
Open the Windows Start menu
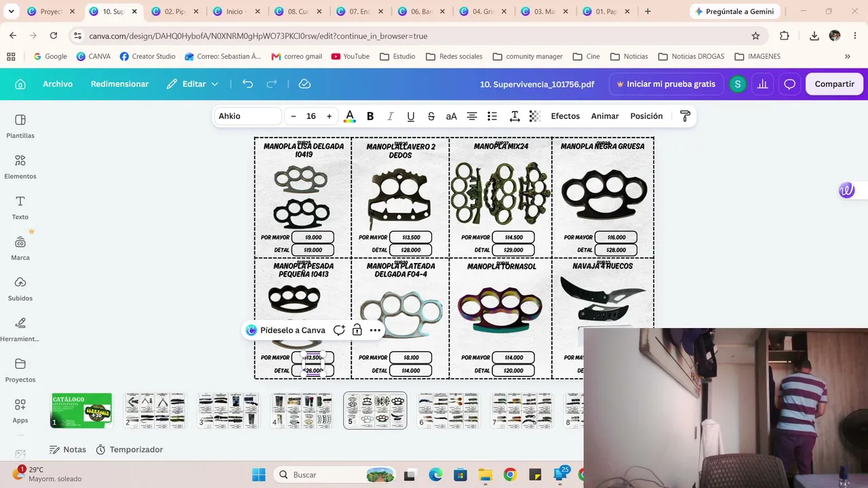point(259,474)
